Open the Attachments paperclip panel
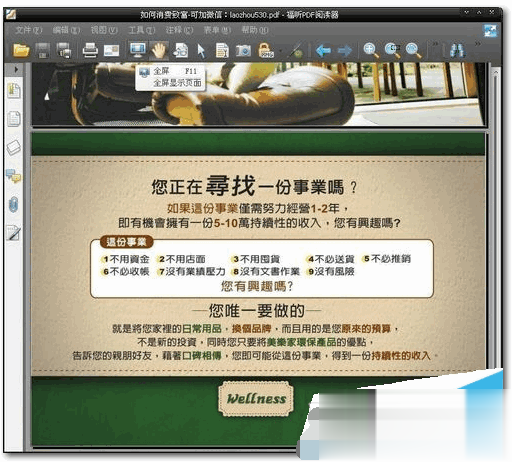 tap(14, 204)
